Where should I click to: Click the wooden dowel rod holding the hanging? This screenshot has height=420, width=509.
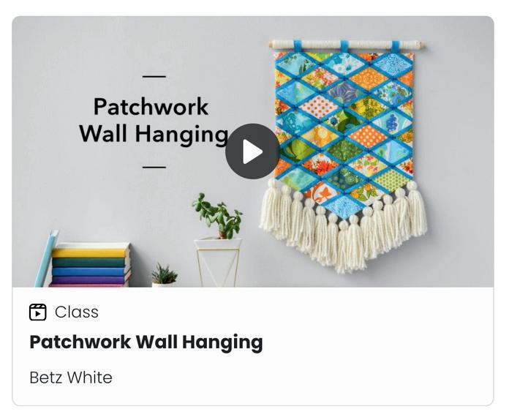click(x=346, y=45)
